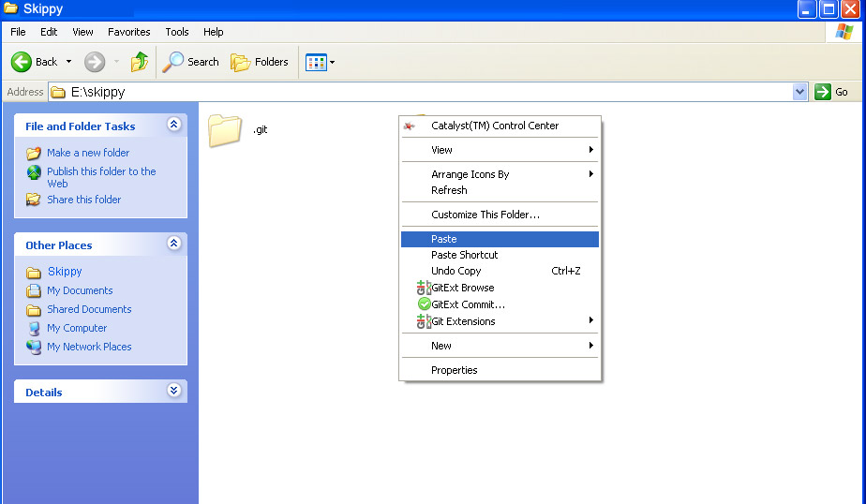Click the Windows flag logo
The image size is (866, 504).
(x=844, y=32)
